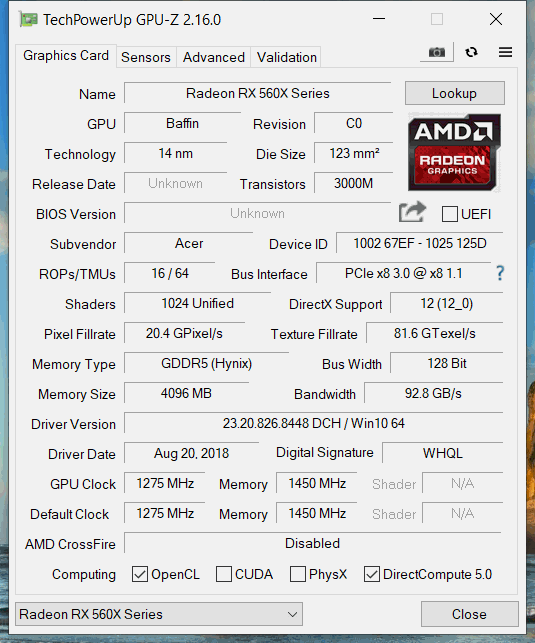Click the Default Clock 1275 MHz field
535x643 pixels.
click(165, 513)
